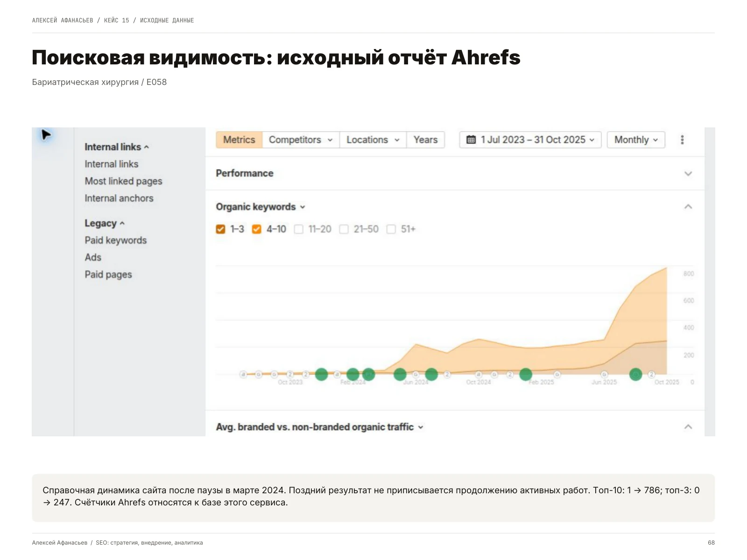Click green marker between Jun 2025 and Oct 2025
747x560 pixels.
coord(635,374)
